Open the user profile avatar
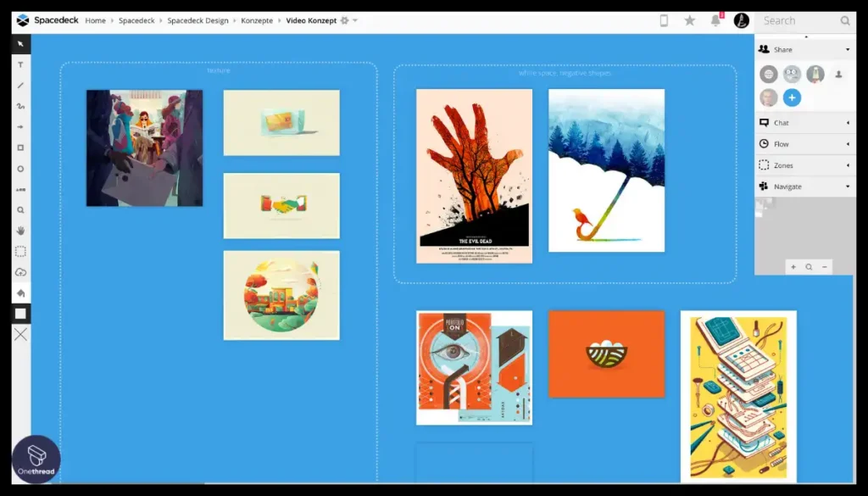868x496 pixels. coord(741,20)
